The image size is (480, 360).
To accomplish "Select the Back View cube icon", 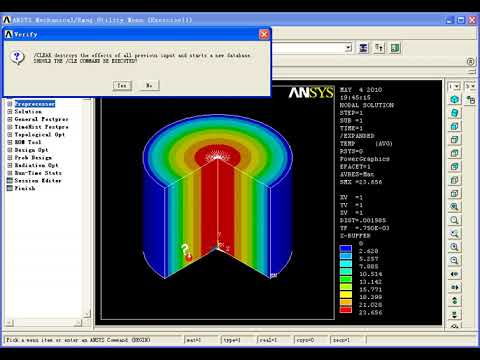I will click(x=454, y=166).
